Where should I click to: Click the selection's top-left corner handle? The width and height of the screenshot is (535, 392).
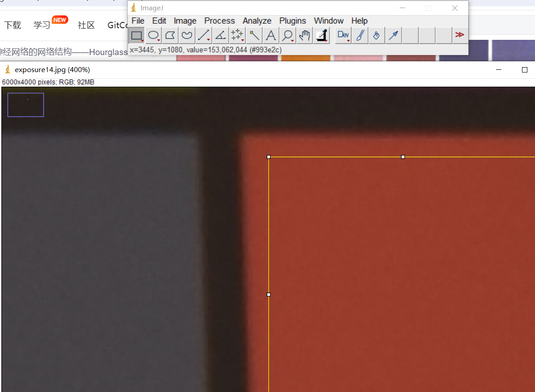click(269, 157)
